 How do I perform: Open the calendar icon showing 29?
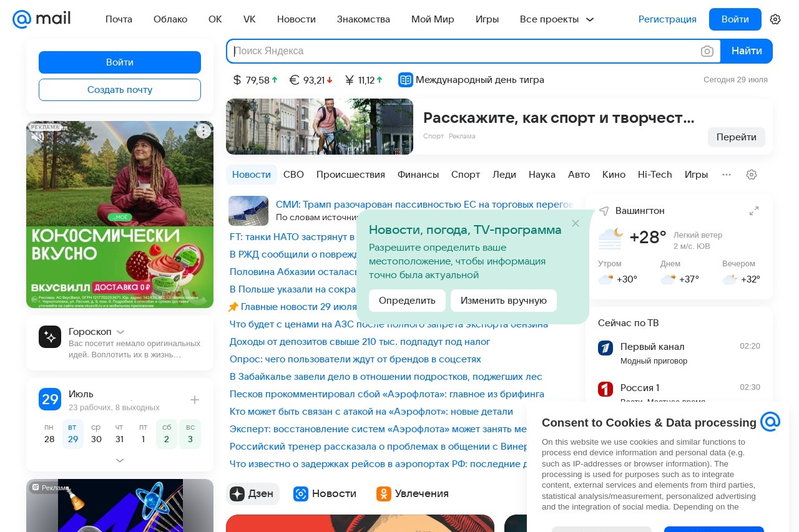tap(50, 399)
